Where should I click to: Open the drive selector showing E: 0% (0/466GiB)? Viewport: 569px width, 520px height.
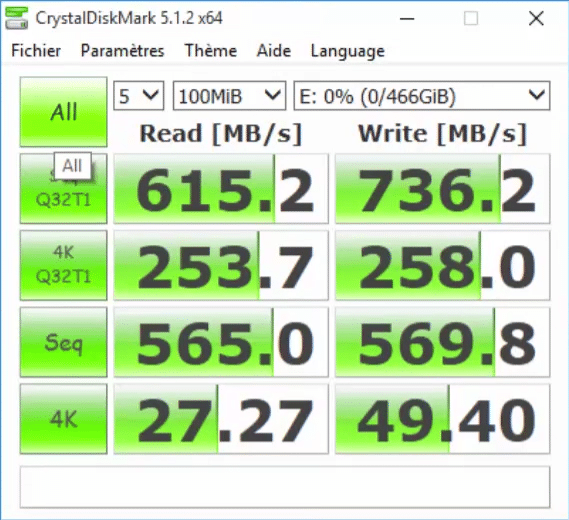pos(422,96)
